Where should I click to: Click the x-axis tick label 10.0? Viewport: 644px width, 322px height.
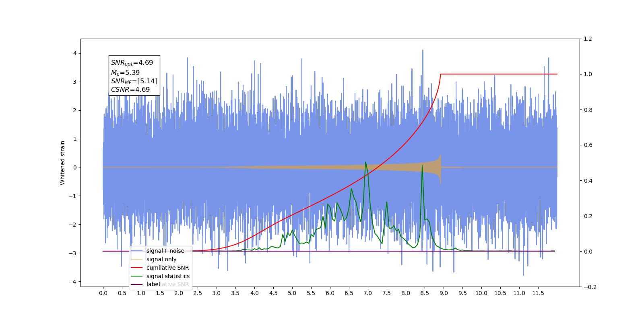pyautogui.click(x=481, y=293)
